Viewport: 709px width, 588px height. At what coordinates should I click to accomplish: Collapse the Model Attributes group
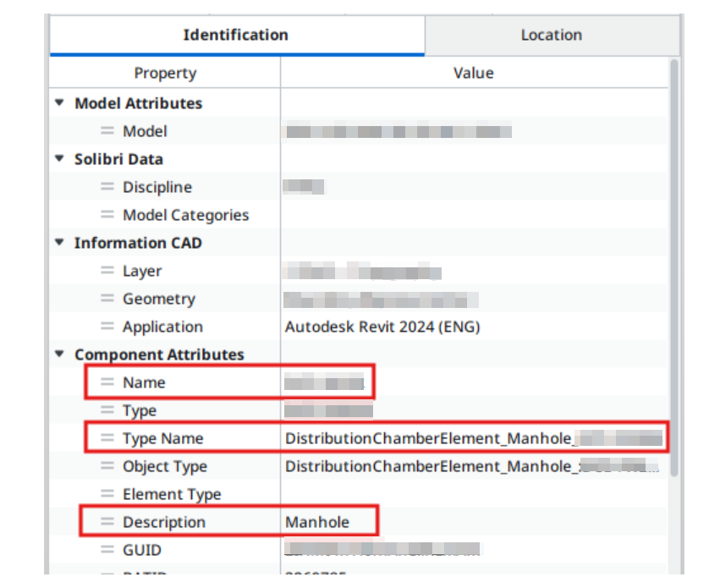click(59, 103)
